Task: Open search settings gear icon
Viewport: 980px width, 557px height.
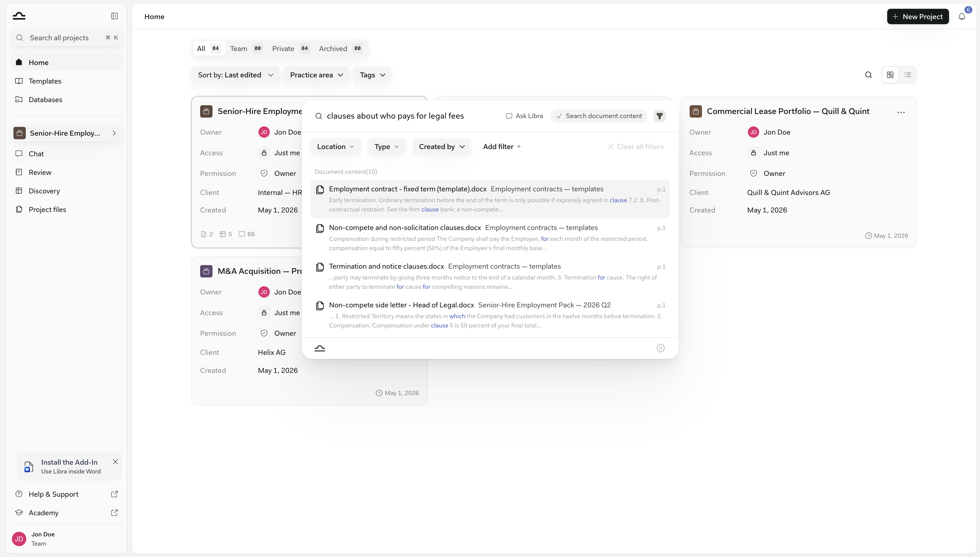Action: (x=661, y=348)
